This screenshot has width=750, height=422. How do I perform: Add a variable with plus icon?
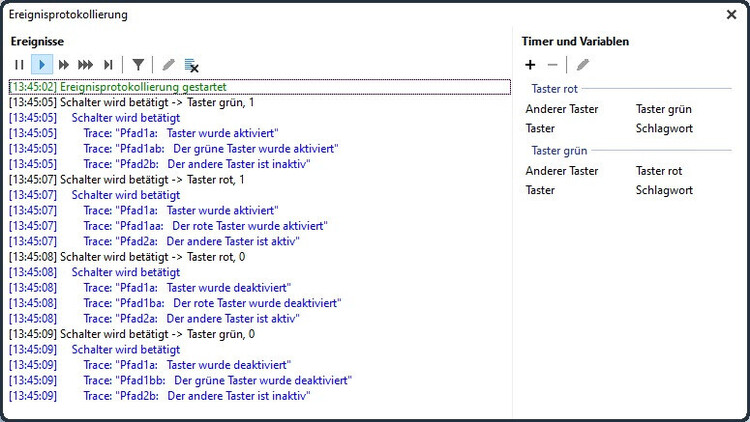coord(530,65)
